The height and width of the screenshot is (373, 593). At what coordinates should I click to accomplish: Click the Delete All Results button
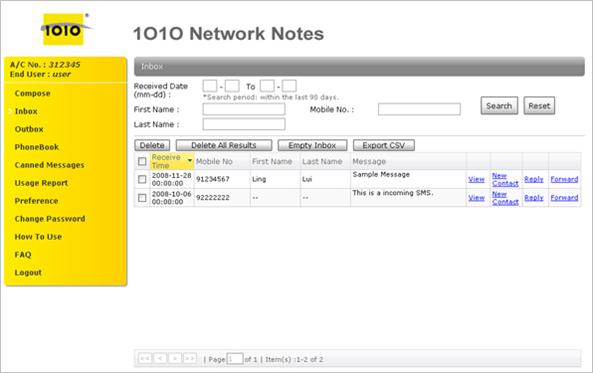(224, 145)
